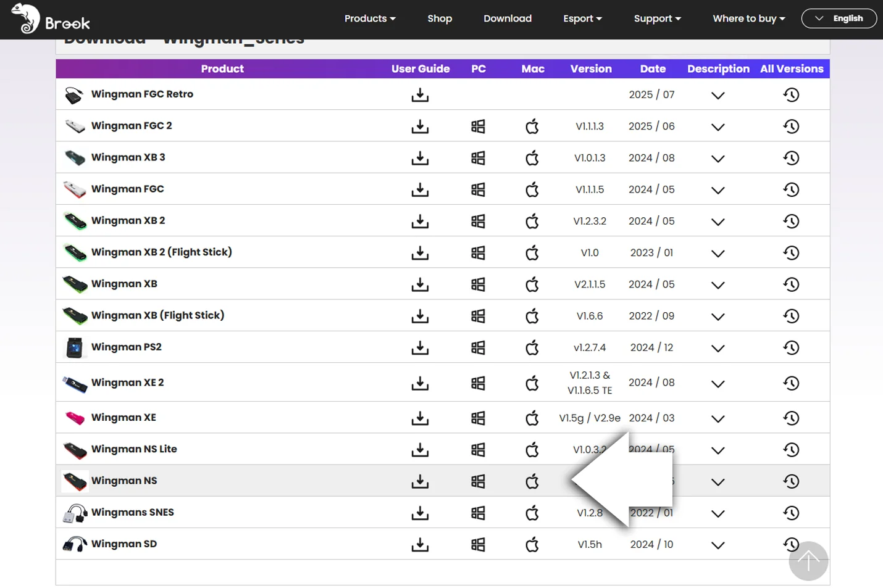Download the Wingman XB 2 user guide
This screenshot has height=588, width=883.
point(420,221)
